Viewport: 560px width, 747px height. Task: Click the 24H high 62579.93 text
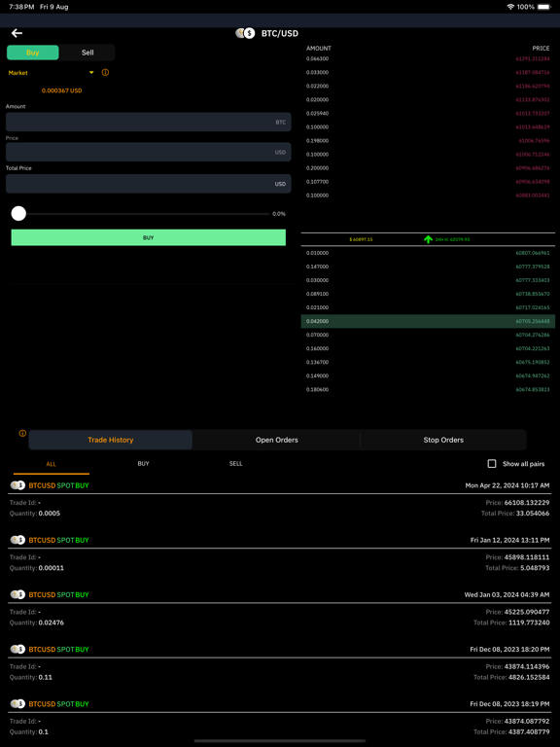[x=452, y=239]
